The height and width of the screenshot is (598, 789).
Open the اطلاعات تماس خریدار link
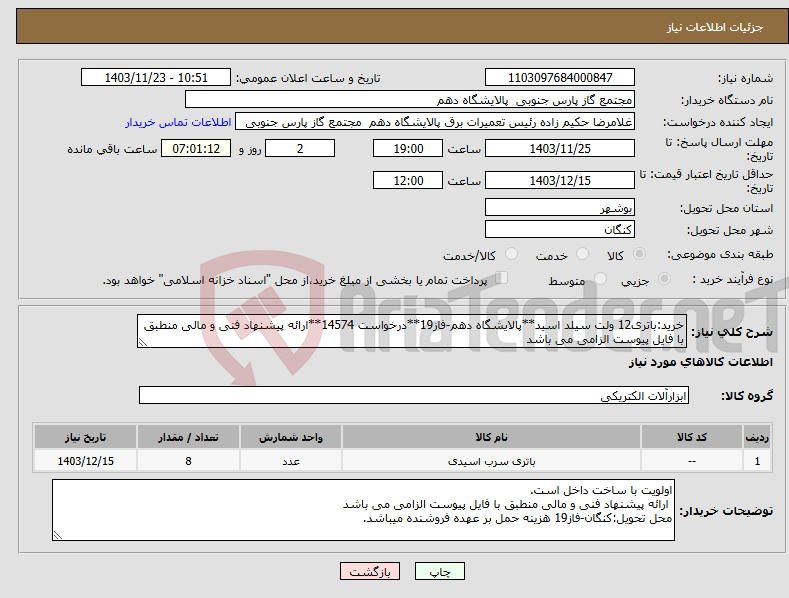(x=178, y=122)
